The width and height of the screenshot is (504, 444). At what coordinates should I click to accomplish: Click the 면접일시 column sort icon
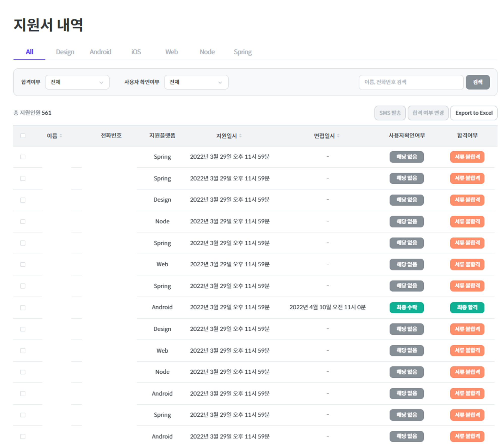coord(338,136)
